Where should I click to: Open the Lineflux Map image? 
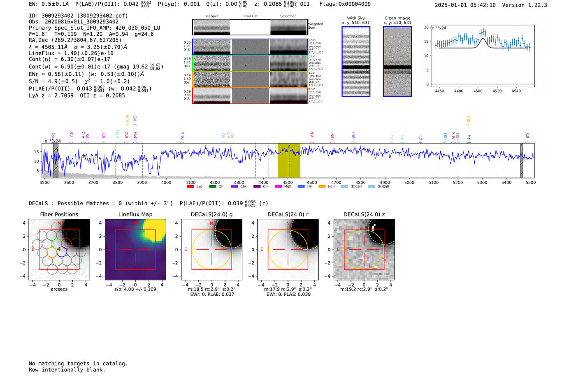click(x=135, y=250)
